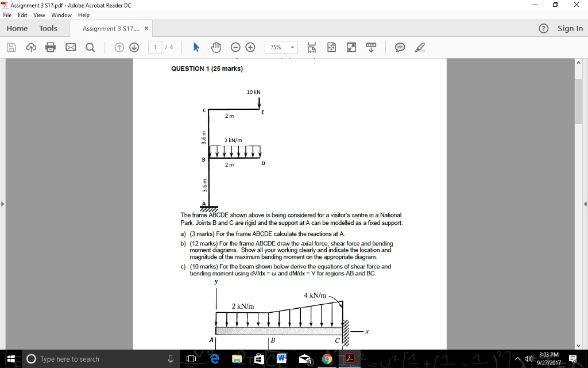Close the Assignment 3 S17 document tab
The width and height of the screenshot is (588, 368).
[145, 28]
